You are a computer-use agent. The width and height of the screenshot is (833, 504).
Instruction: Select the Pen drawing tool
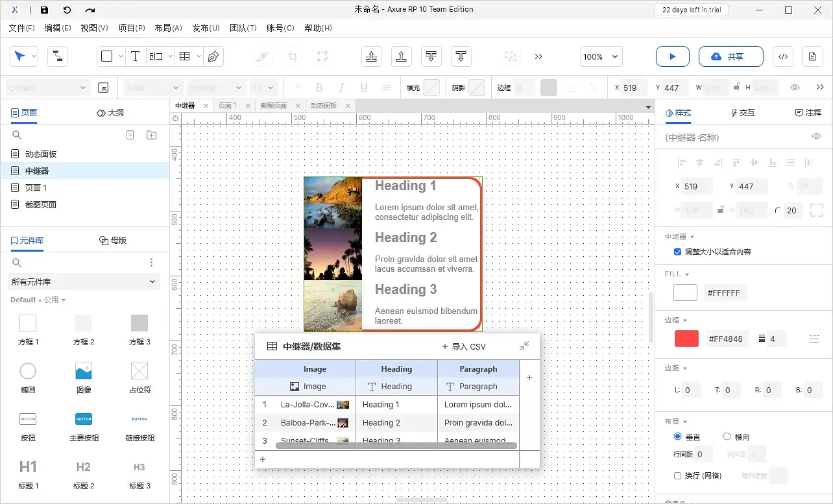tap(213, 56)
